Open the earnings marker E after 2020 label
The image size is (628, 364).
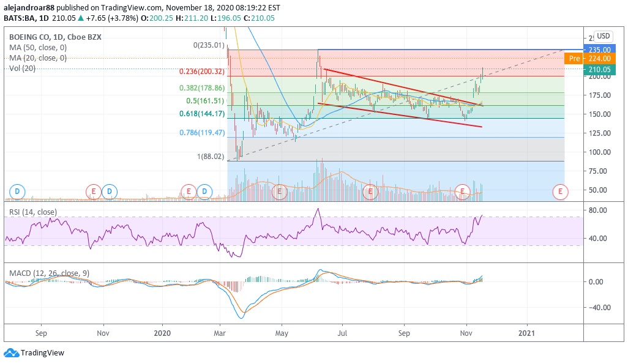coord(189,191)
